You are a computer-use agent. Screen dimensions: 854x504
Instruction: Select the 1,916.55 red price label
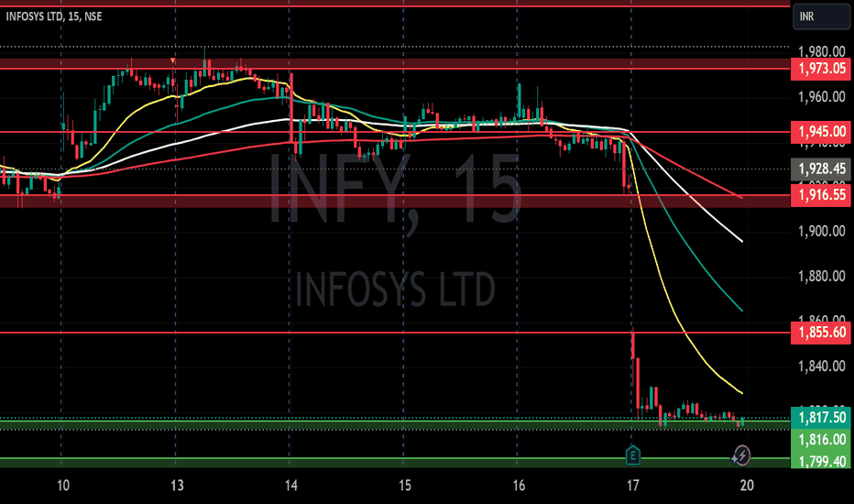(821, 194)
